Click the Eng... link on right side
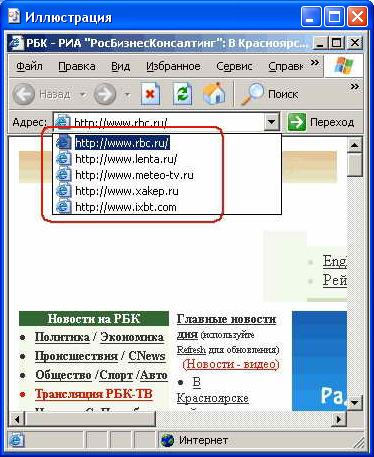This screenshot has height=457, width=374. coord(335,261)
